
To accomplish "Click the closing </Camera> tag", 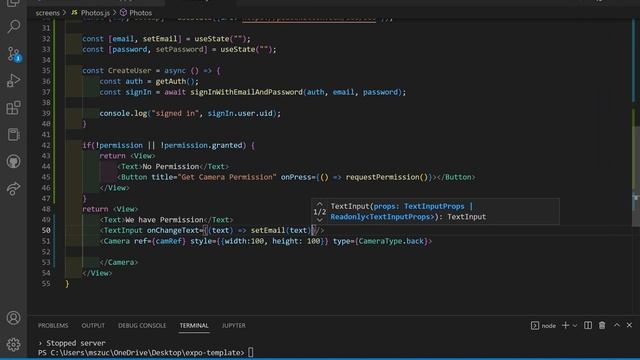I will coord(119,262).
